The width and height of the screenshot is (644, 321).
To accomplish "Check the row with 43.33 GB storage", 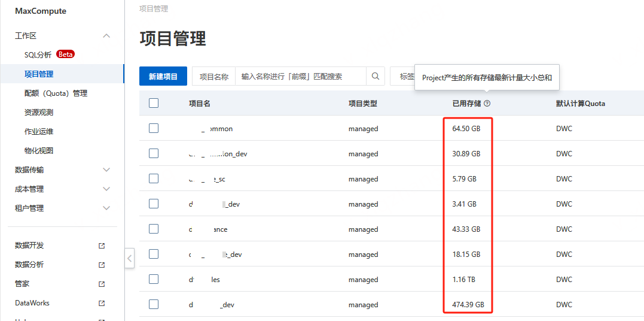I will pos(154,229).
